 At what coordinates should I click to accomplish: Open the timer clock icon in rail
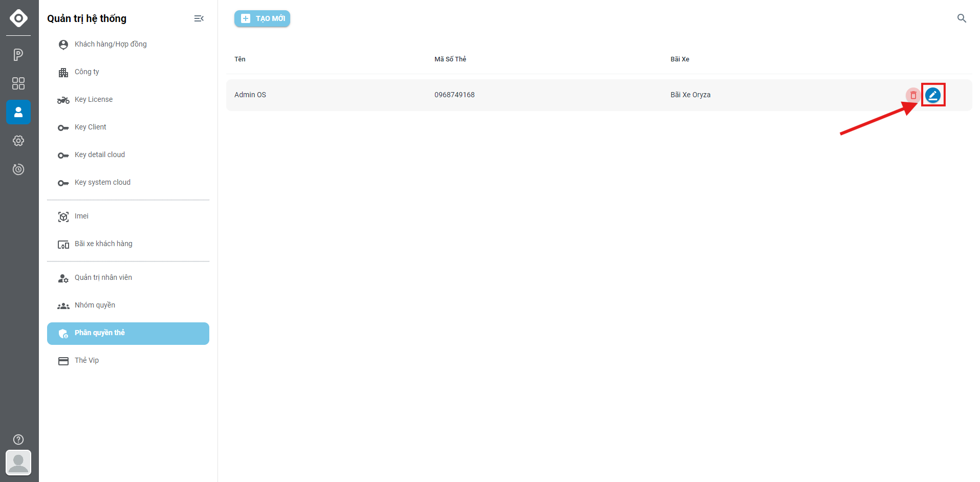[x=18, y=169]
